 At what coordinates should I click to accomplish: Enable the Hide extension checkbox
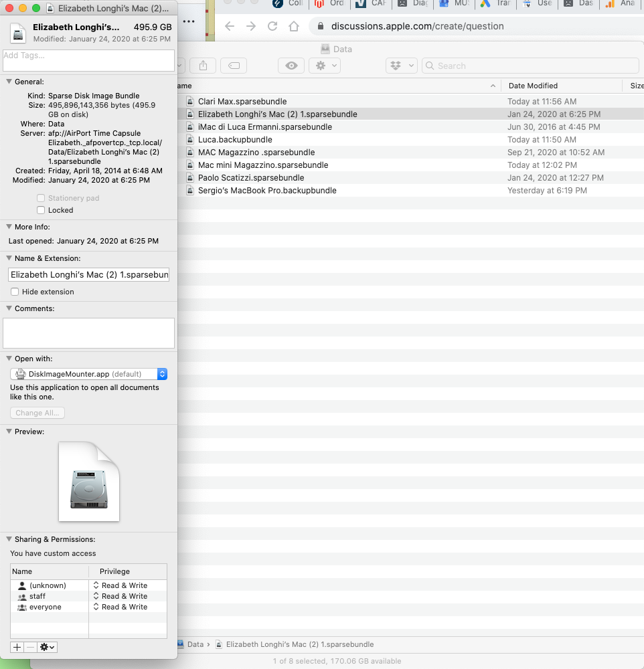point(15,292)
